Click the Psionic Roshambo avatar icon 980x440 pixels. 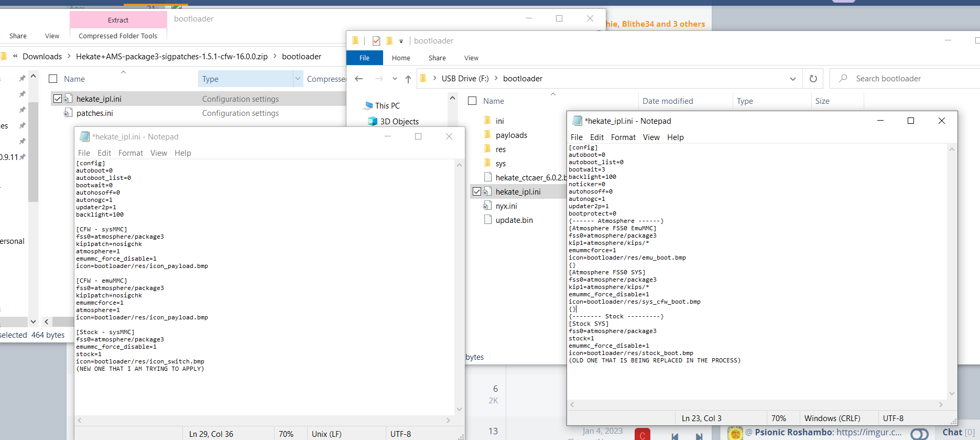735,433
